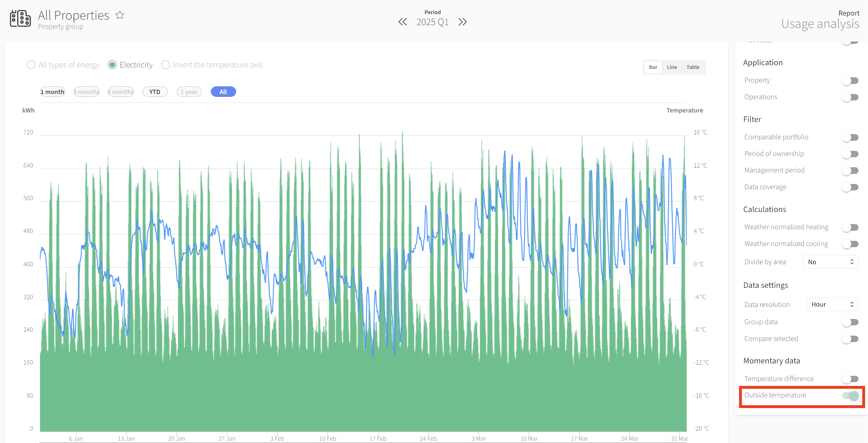This screenshot has width=868, height=443.
Task: Select the All types of energy radio
Action: tap(31, 65)
